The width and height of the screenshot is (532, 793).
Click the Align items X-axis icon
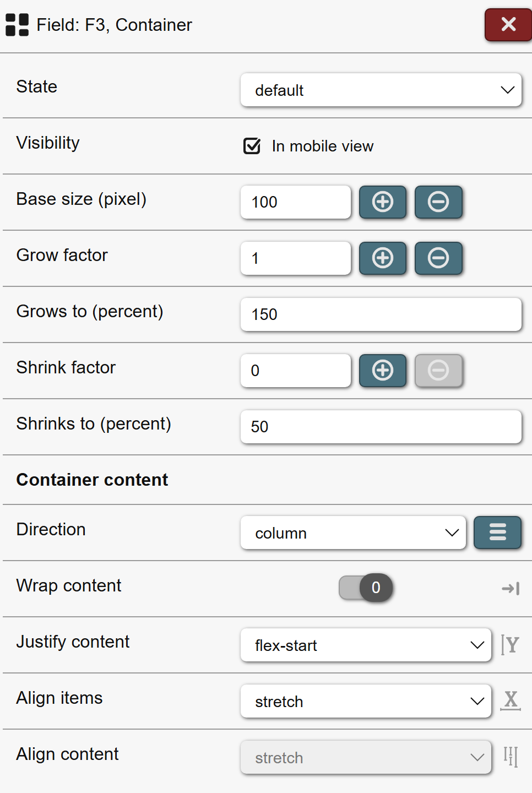point(511,700)
